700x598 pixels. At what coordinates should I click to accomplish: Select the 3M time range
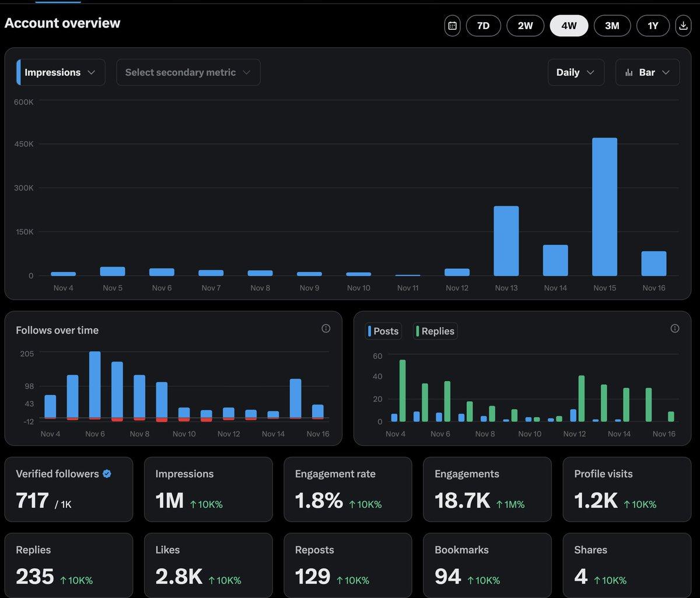[612, 26]
